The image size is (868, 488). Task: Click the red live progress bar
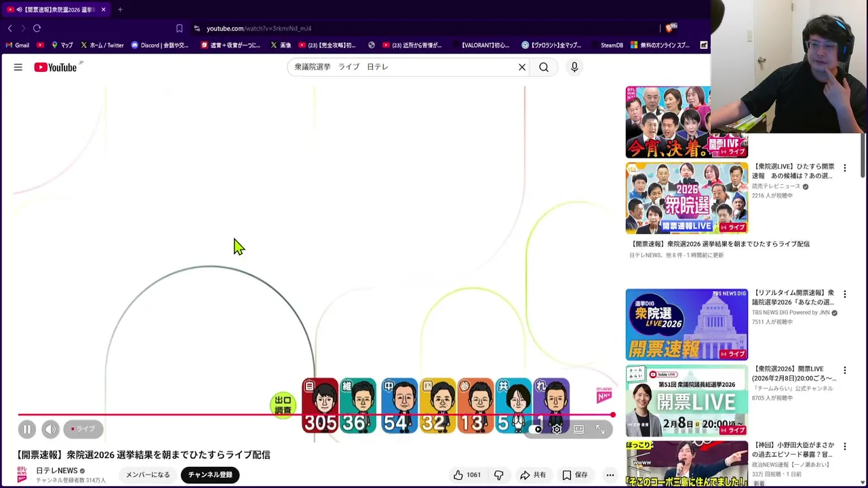315,415
